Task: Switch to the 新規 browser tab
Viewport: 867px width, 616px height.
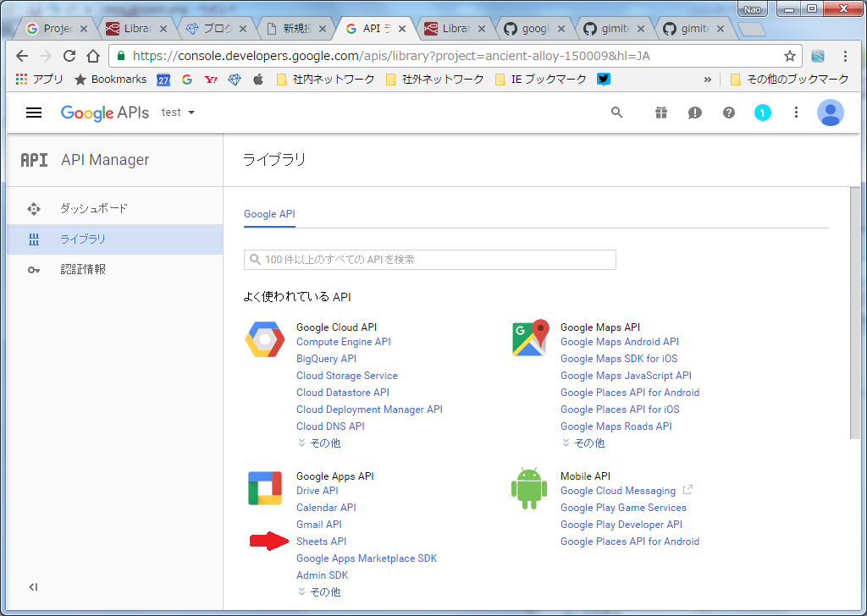Action: [x=295, y=29]
